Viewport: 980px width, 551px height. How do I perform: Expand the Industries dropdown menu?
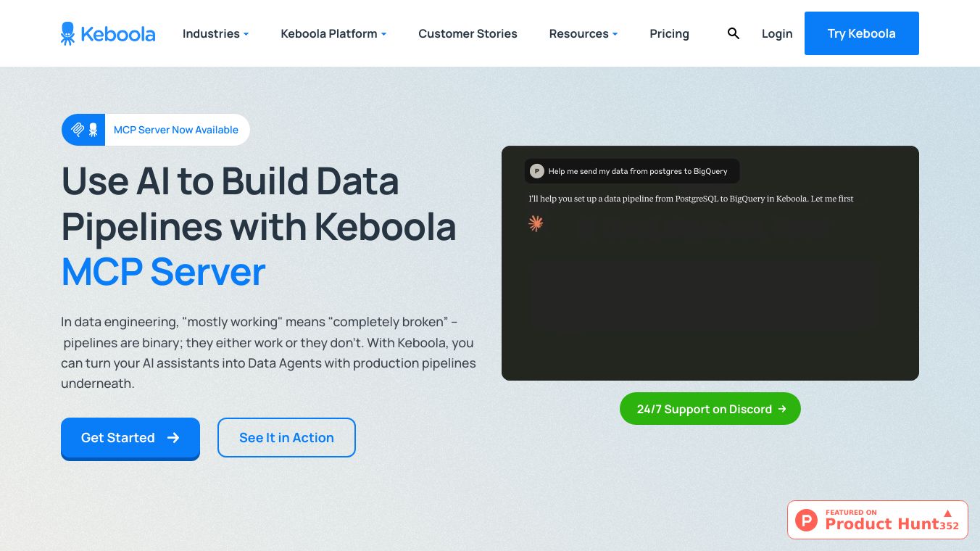(x=215, y=33)
